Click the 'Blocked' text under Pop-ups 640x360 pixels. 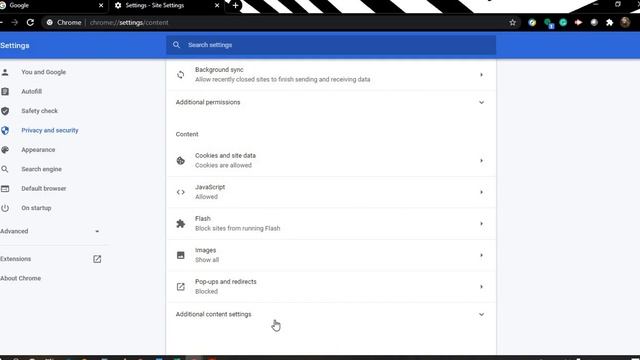207,291
